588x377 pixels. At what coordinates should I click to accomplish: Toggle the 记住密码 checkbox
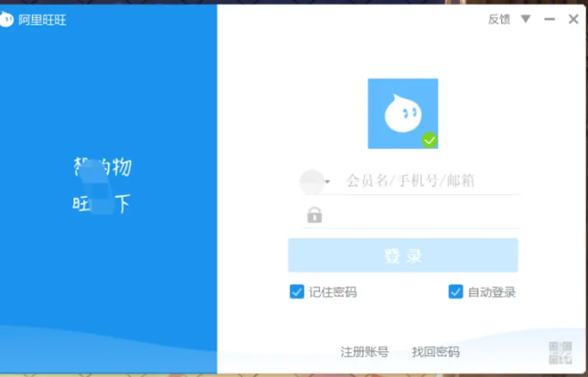(x=296, y=292)
